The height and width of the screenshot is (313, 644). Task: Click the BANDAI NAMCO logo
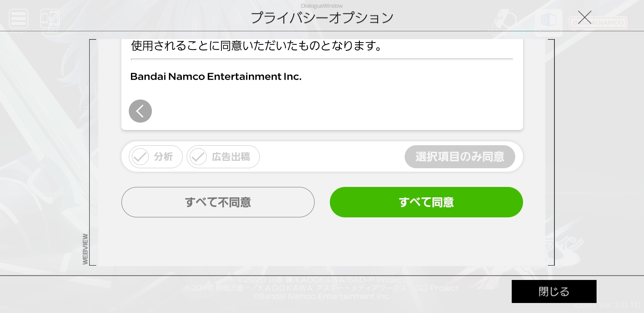pos(598,22)
